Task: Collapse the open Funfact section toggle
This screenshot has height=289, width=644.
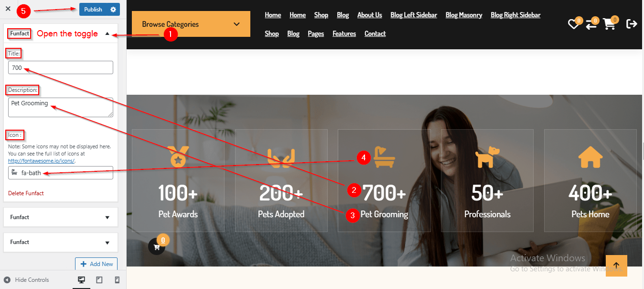Action: click(x=107, y=34)
